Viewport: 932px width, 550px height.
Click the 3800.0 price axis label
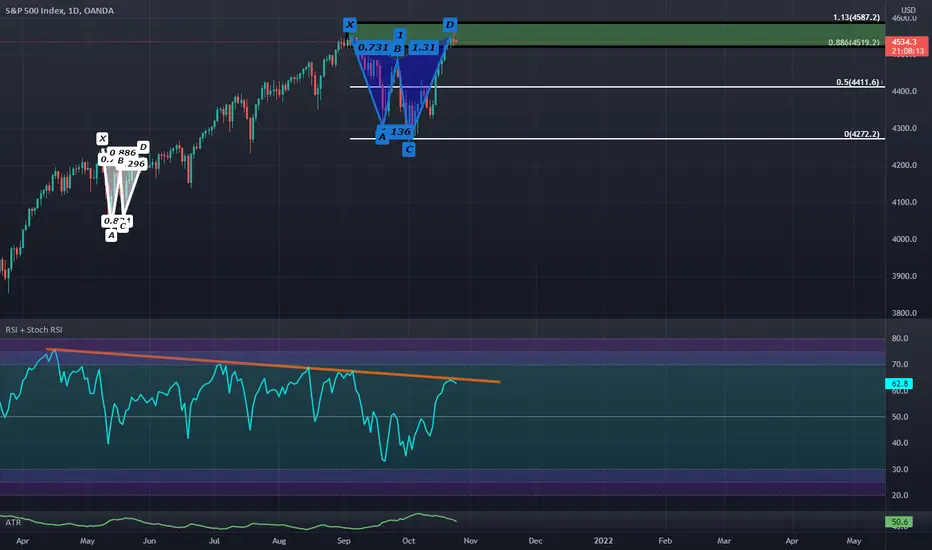(904, 313)
